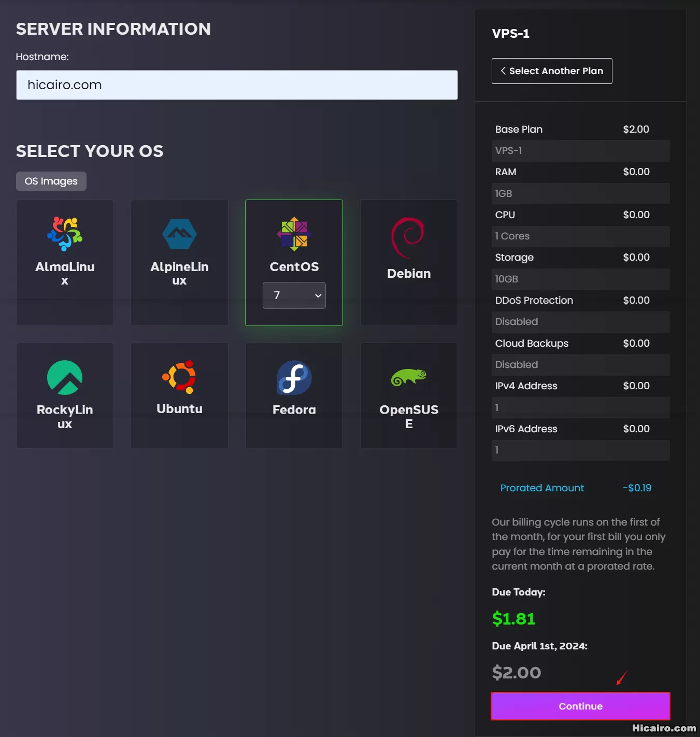Click the 1GB RAM value row
Screen dimensions: 700x737
pos(580,193)
